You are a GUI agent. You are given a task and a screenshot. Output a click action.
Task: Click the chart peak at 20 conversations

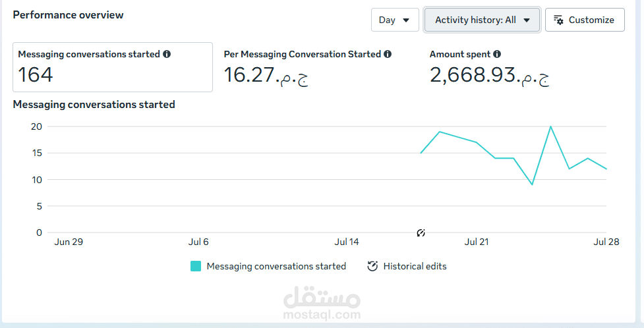550,126
